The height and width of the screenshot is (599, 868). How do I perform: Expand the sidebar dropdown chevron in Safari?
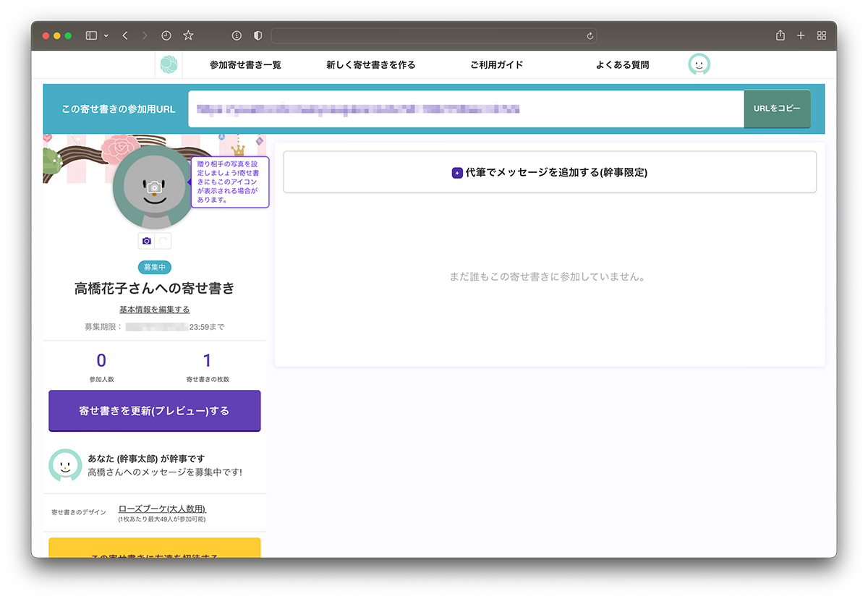pyautogui.click(x=106, y=35)
